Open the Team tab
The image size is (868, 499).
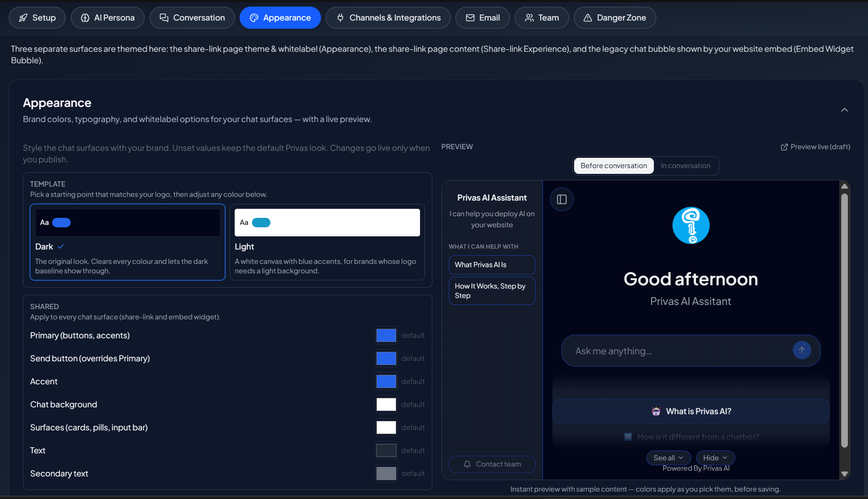pos(542,18)
